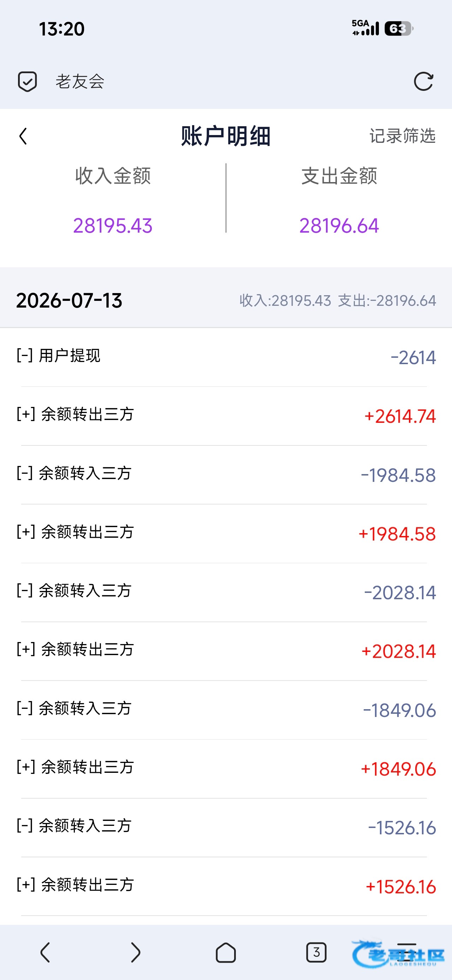The image size is (452, 980).
Task: Open the +2614.74 余额转出三方 record
Action: [226, 416]
